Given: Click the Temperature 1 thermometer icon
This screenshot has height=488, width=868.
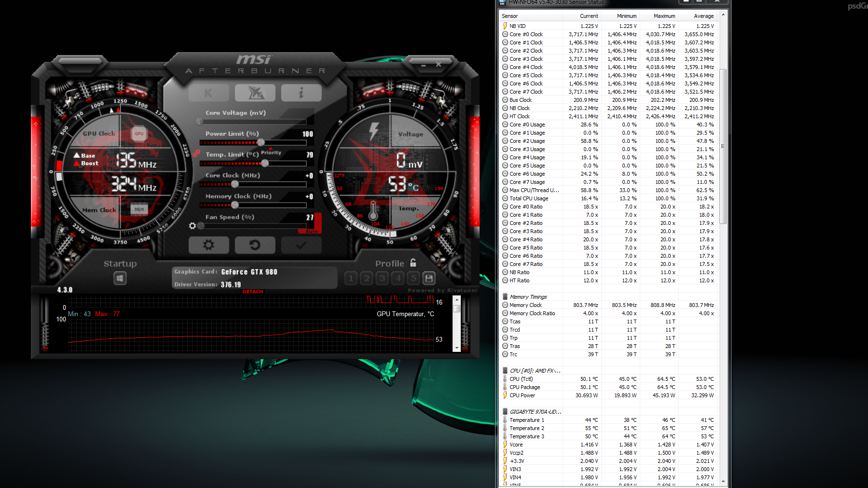Looking at the screenshot, I should 505,420.
